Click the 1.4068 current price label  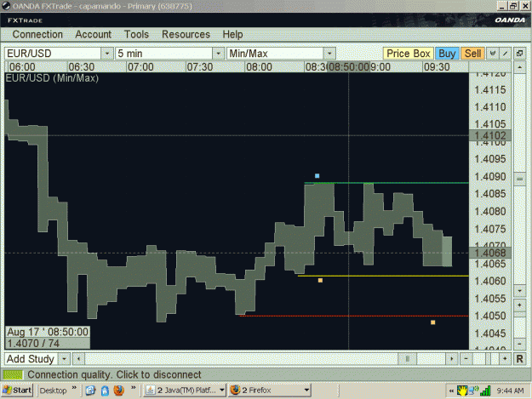point(490,253)
